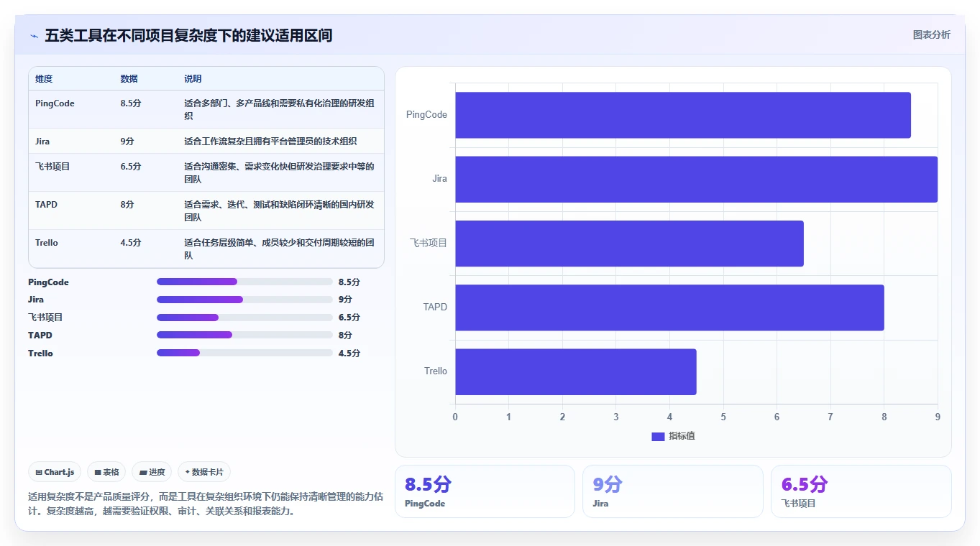Click the table description starting 适合多部门

tap(279, 109)
